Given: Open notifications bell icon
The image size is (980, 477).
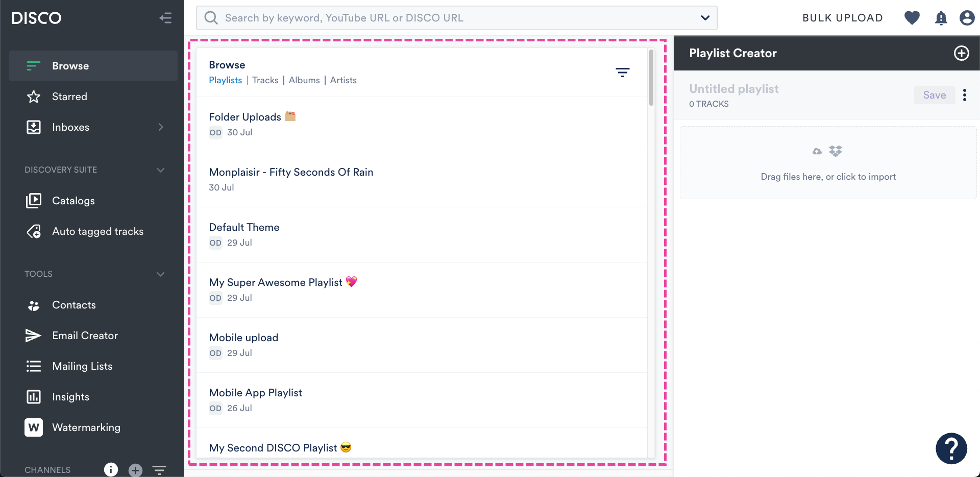Looking at the screenshot, I should (x=941, y=18).
